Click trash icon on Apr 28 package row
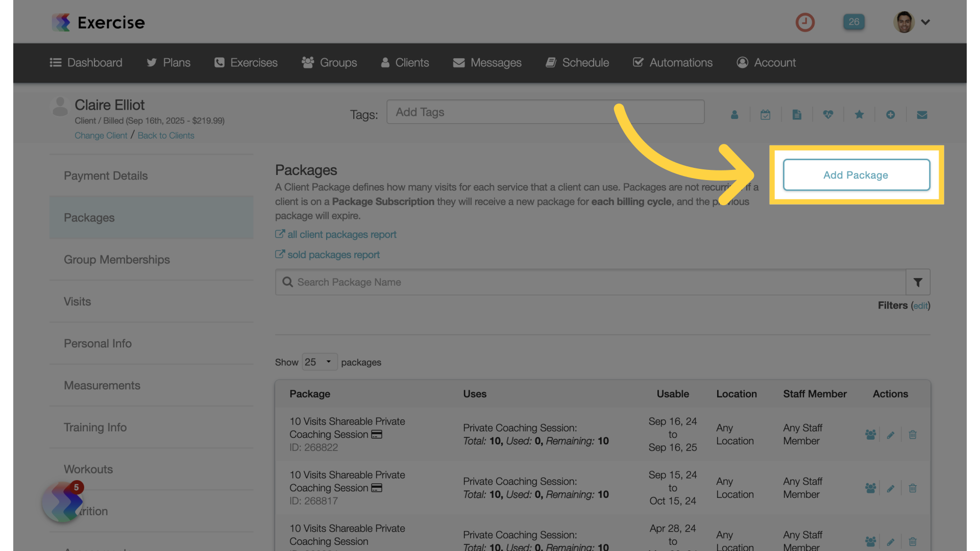The image size is (980, 551). 913,542
